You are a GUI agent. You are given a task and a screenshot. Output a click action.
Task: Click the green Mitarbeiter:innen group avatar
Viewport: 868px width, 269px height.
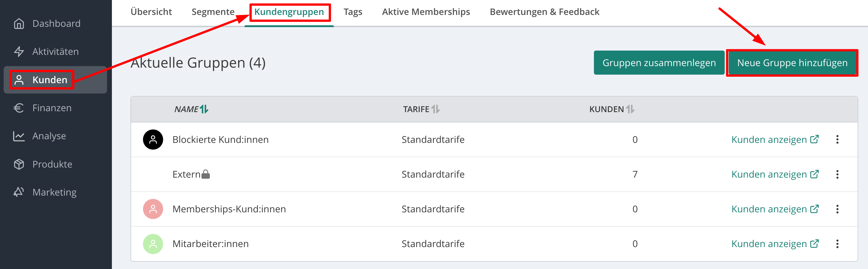click(x=153, y=244)
